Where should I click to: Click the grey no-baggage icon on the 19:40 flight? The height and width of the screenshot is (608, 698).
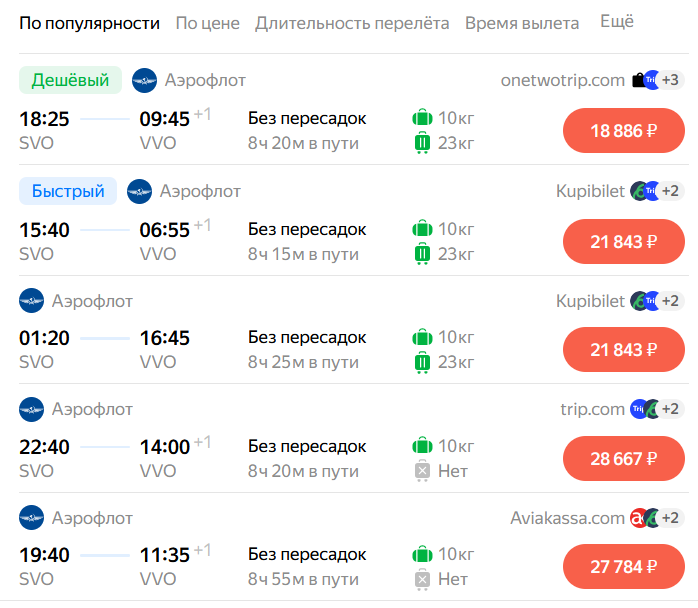click(x=422, y=579)
